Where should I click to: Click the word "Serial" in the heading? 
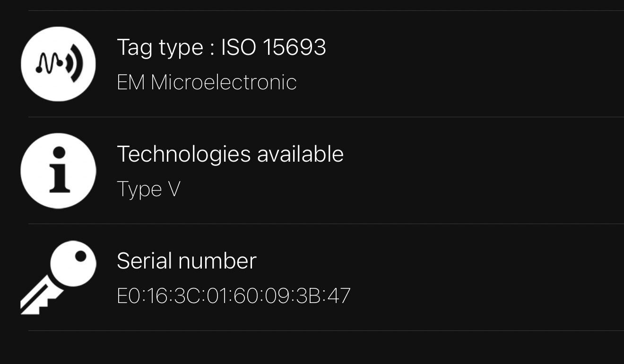tap(138, 260)
